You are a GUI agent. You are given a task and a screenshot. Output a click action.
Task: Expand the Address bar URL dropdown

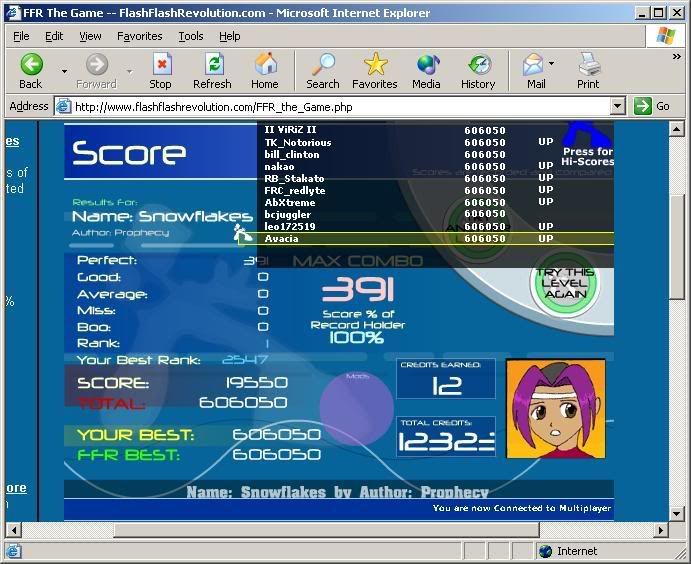[617, 106]
